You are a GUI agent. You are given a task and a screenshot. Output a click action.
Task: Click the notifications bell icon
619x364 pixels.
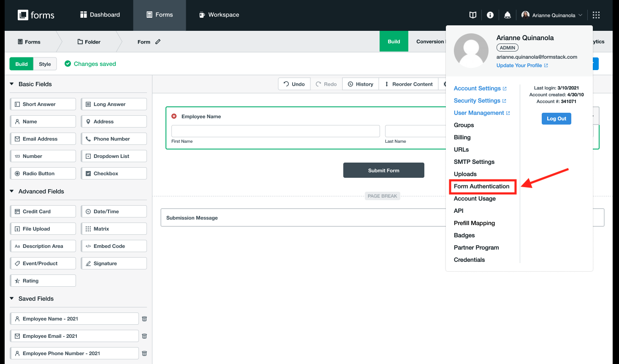tap(508, 15)
